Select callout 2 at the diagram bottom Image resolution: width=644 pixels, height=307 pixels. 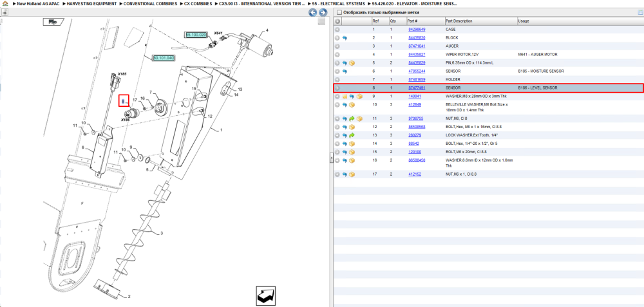(x=129, y=296)
